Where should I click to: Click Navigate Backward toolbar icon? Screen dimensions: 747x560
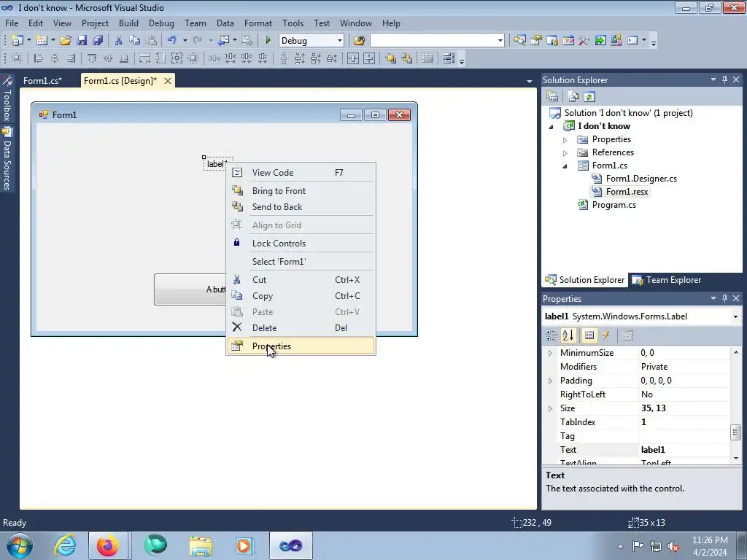click(x=223, y=41)
